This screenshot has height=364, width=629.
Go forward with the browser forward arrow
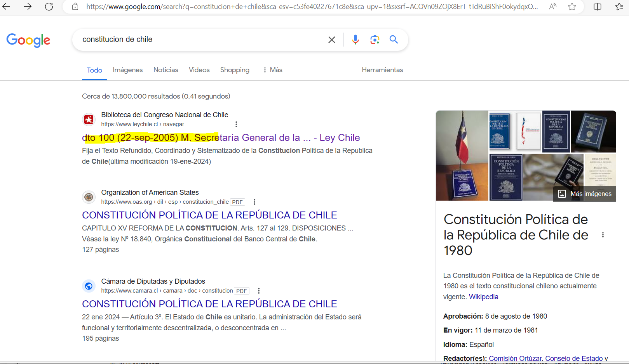(28, 6)
